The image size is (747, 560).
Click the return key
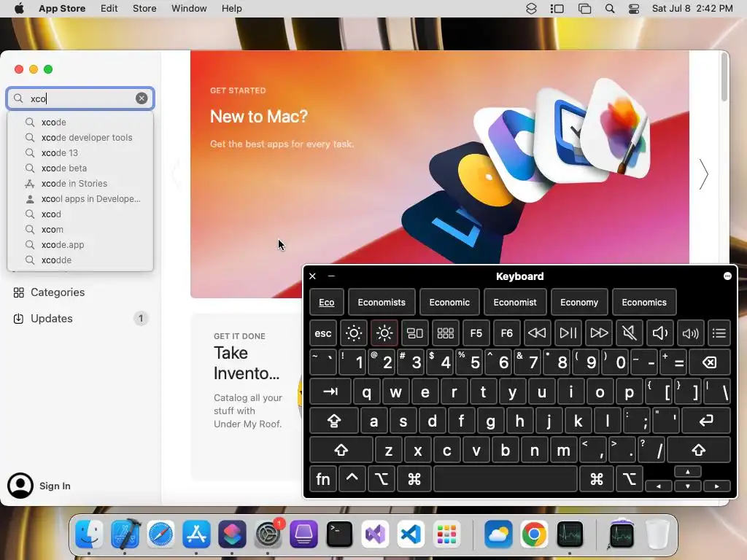coord(706,421)
